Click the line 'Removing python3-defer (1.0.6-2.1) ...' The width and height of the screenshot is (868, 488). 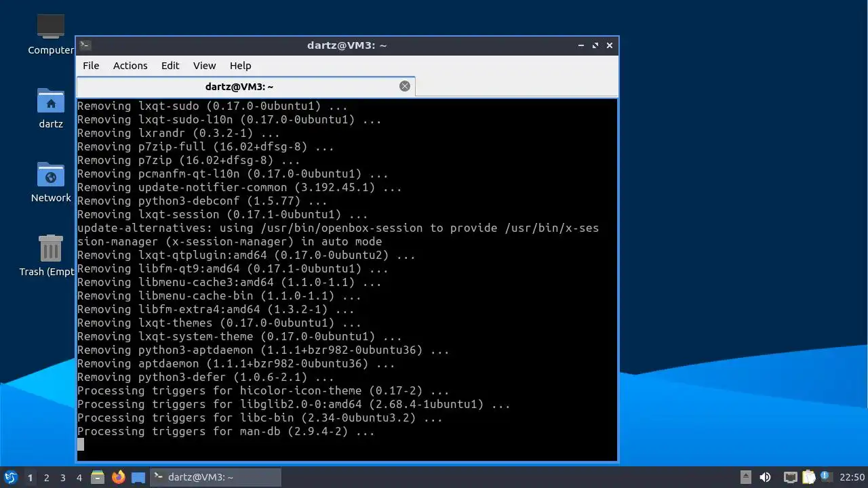tap(205, 377)
